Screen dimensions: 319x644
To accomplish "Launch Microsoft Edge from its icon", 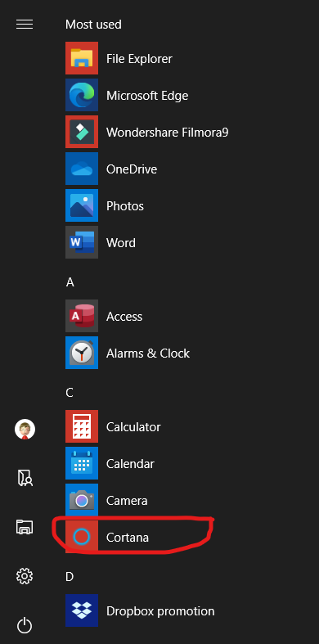I will 82,95.
